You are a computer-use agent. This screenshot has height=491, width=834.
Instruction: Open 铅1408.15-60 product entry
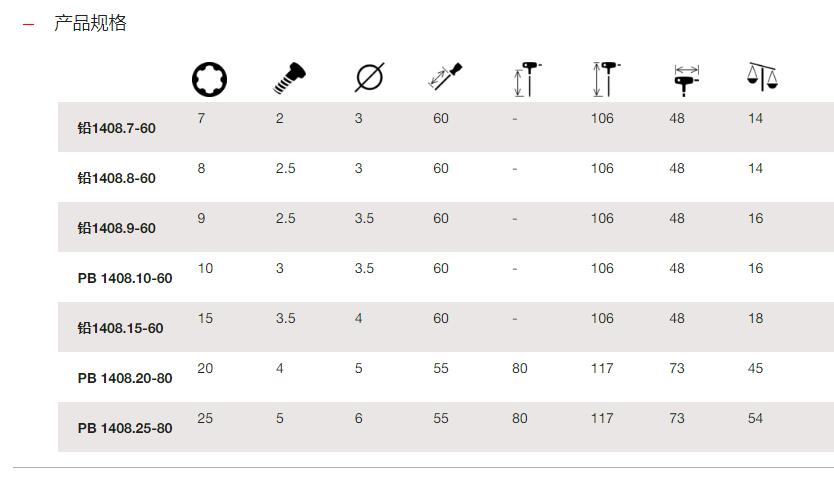tap(120, 328)
